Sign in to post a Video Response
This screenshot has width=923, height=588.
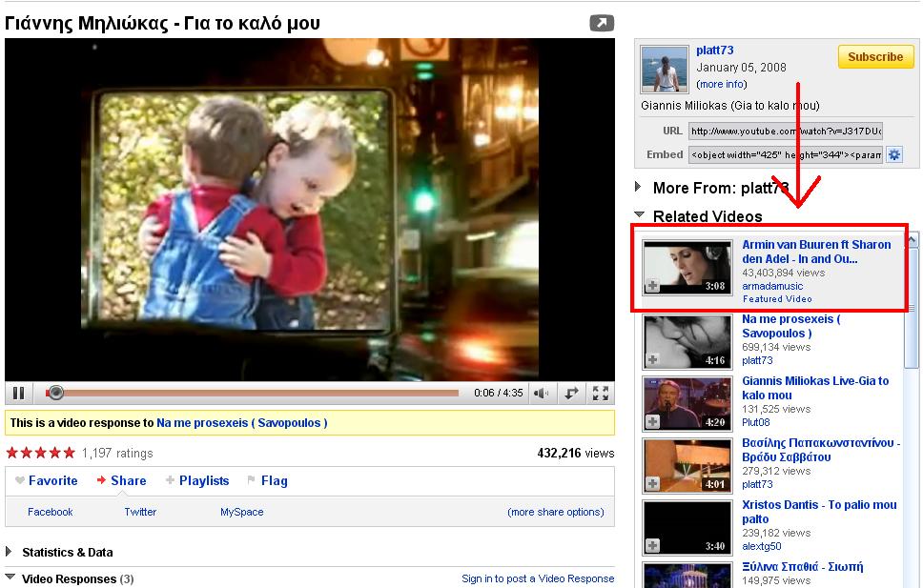pos(538,578)
